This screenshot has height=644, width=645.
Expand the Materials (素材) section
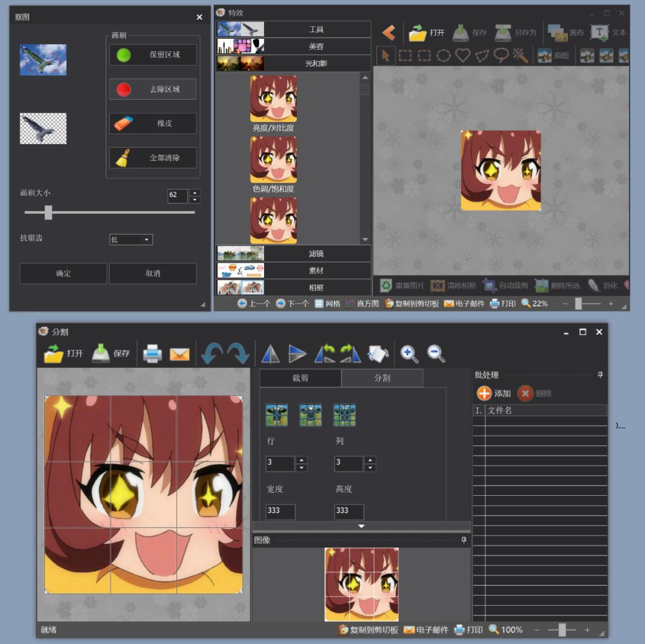[293, 271]
